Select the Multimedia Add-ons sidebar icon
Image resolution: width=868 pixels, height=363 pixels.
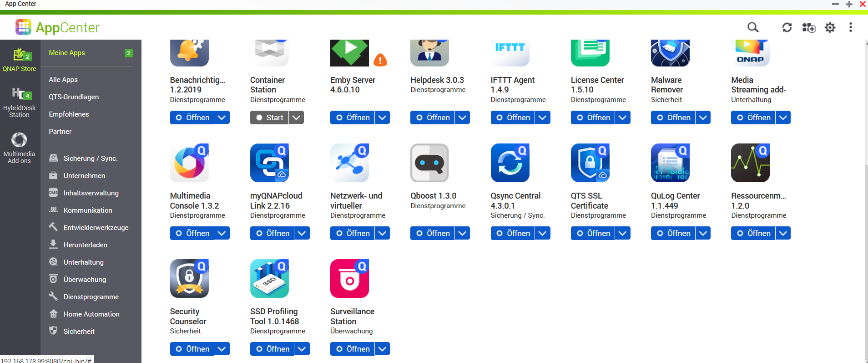pos(19,148)
